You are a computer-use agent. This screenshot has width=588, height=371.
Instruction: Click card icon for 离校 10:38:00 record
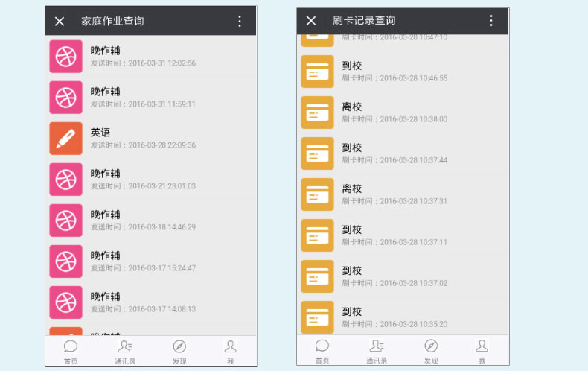[318, 112]
